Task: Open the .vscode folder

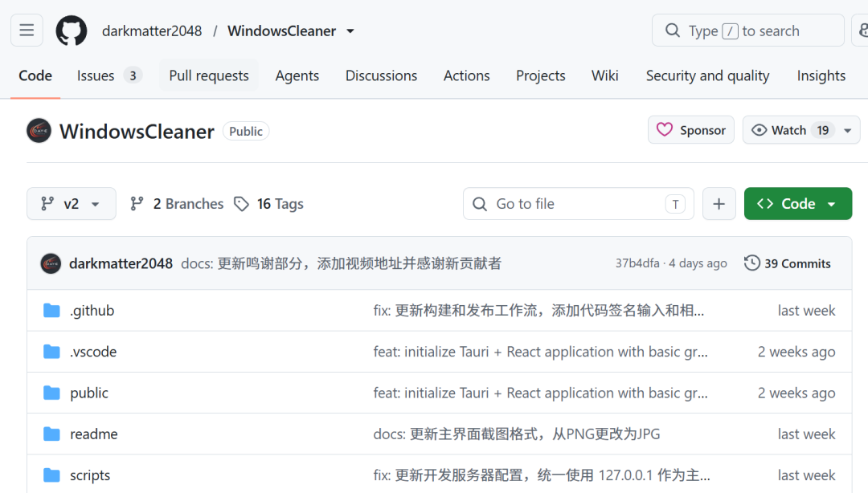Action: point(93,352)
